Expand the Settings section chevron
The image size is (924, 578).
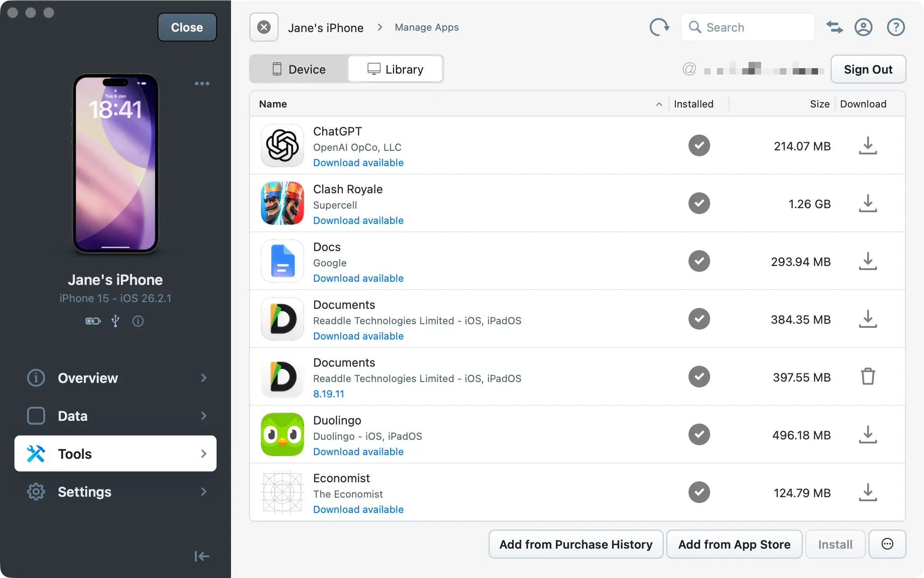coord(203,491)
